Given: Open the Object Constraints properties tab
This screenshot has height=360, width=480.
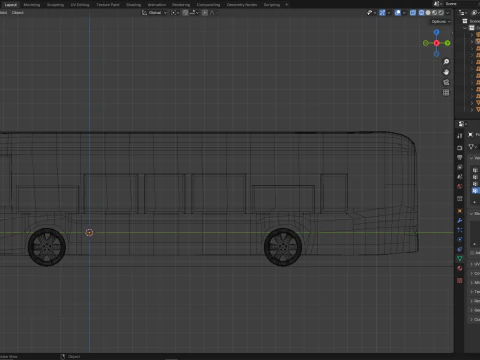Looking at the screenshot, I should (x=460, y=249).
